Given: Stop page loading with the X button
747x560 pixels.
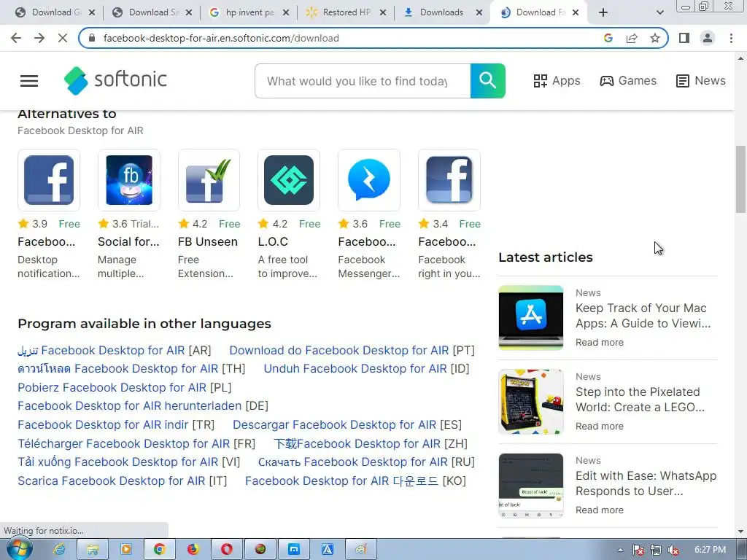Looking at the screenshot, I should coord(63,38).
